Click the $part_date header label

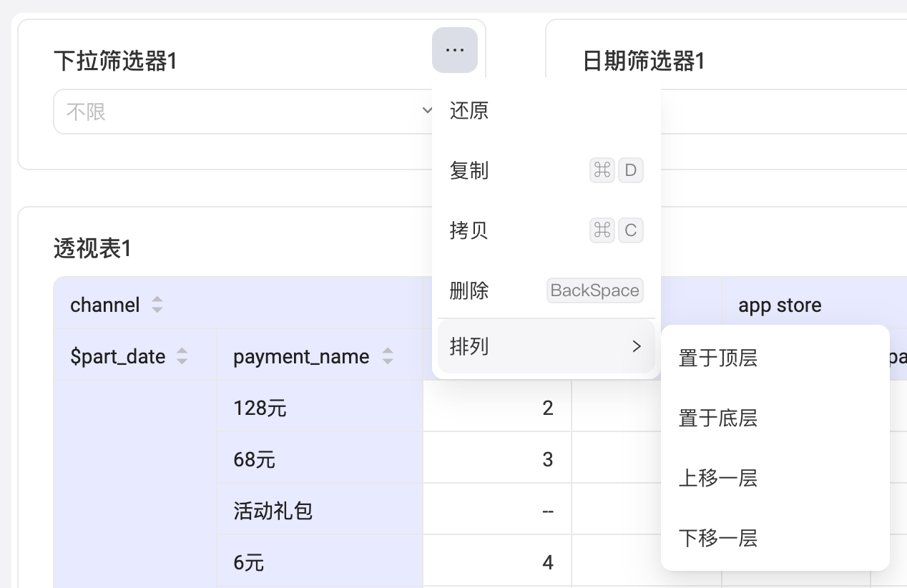[x=118, y=357]
